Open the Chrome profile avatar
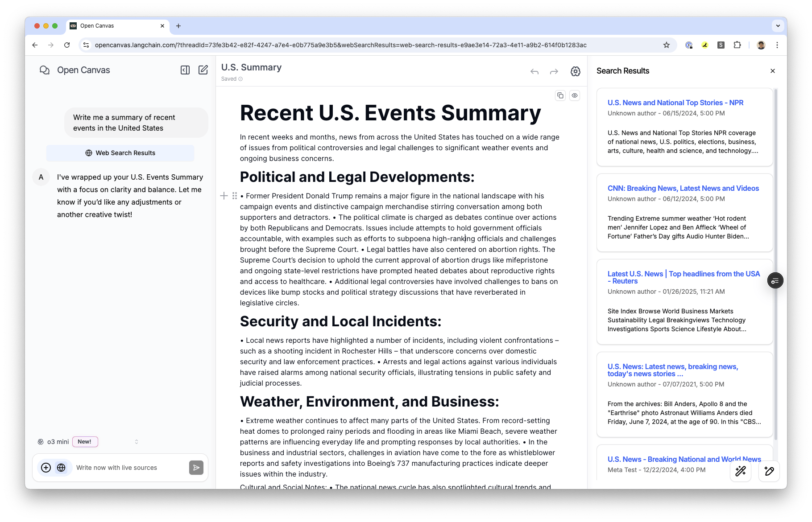The image size is (812, 522). coord(761,45)
